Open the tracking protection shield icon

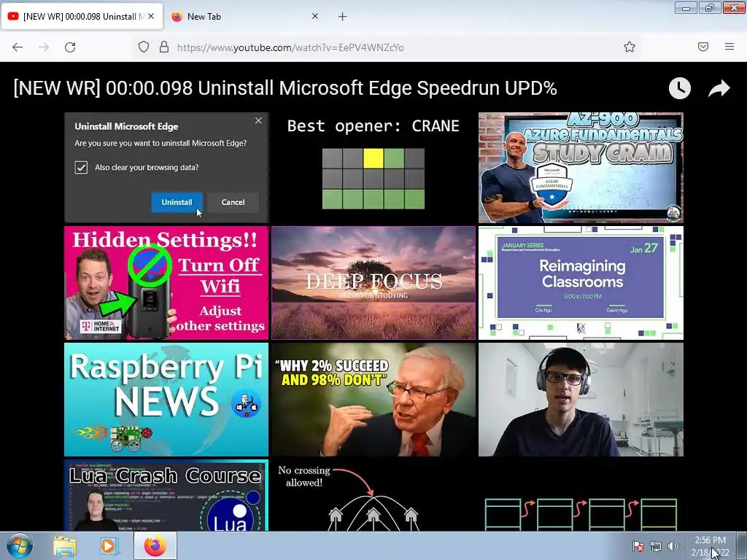(144, 47)
